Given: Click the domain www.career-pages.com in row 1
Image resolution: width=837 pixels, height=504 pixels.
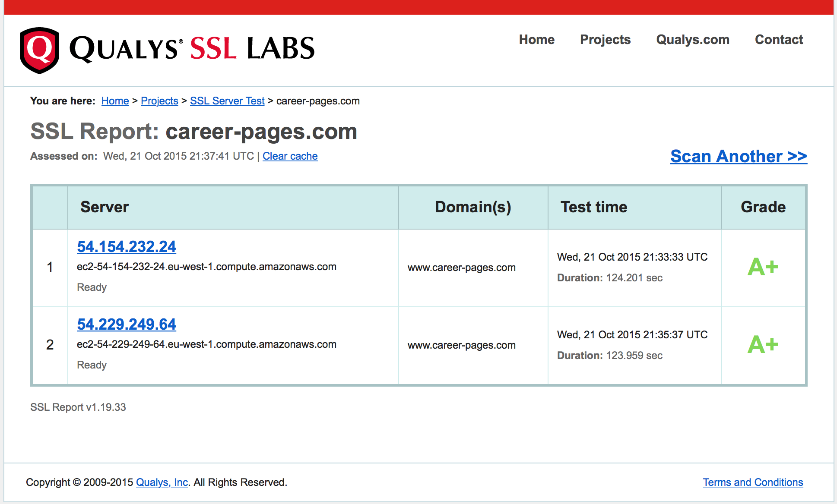Looking at the screenshot, I should (x=462, y=268).
